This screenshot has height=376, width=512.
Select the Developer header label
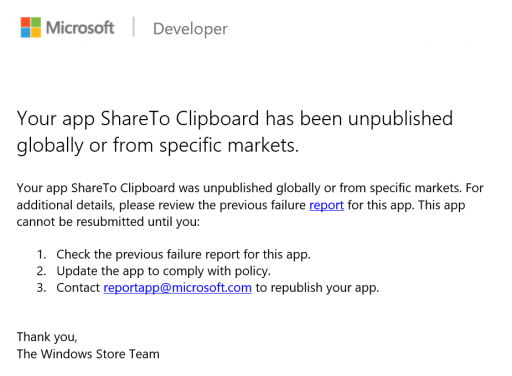(190, 29)
